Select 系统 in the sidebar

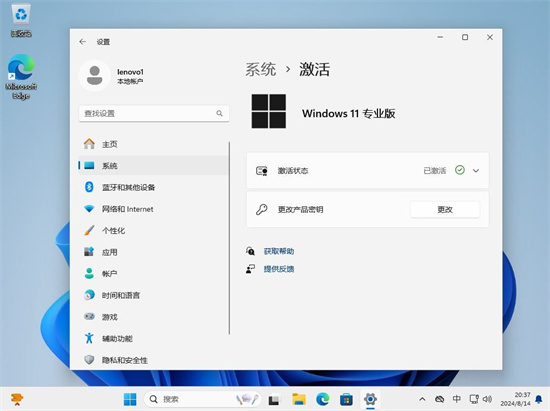[154, 166]
